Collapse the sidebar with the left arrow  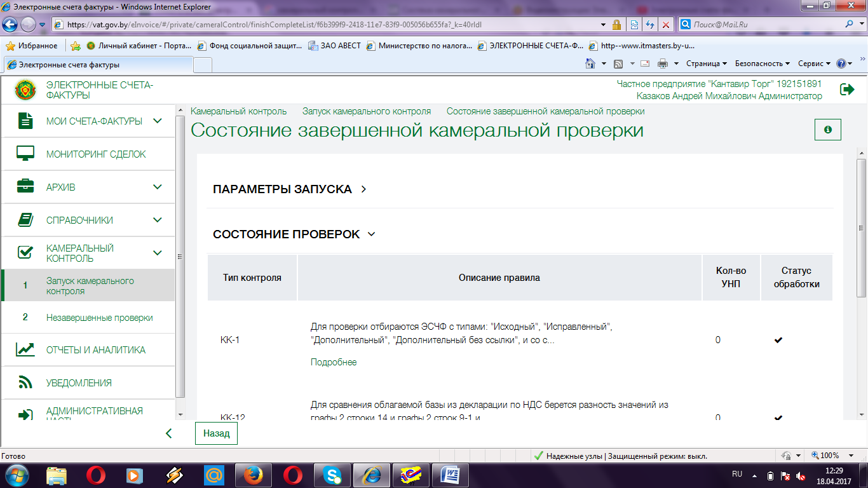click(x=168, y=433)
